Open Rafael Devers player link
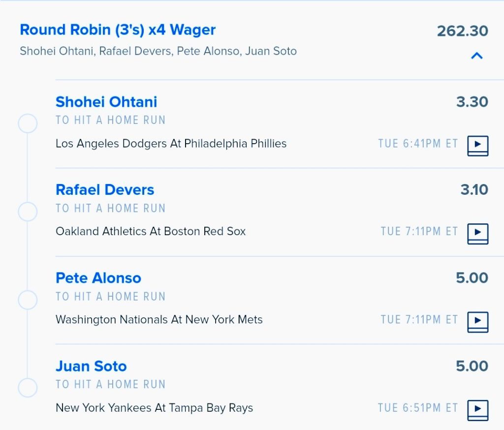Screen dimensions: 504x430 coord(105,189)
